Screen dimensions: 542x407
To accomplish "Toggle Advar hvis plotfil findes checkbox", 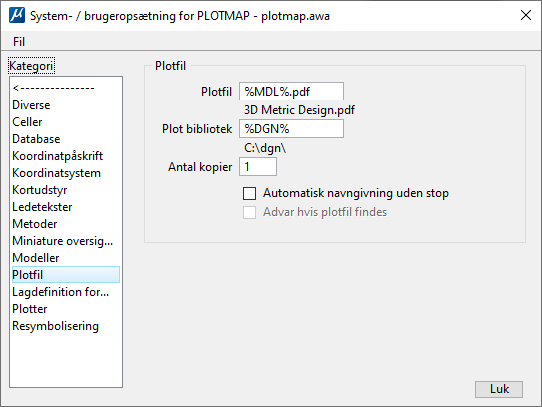I will [249, 212].
